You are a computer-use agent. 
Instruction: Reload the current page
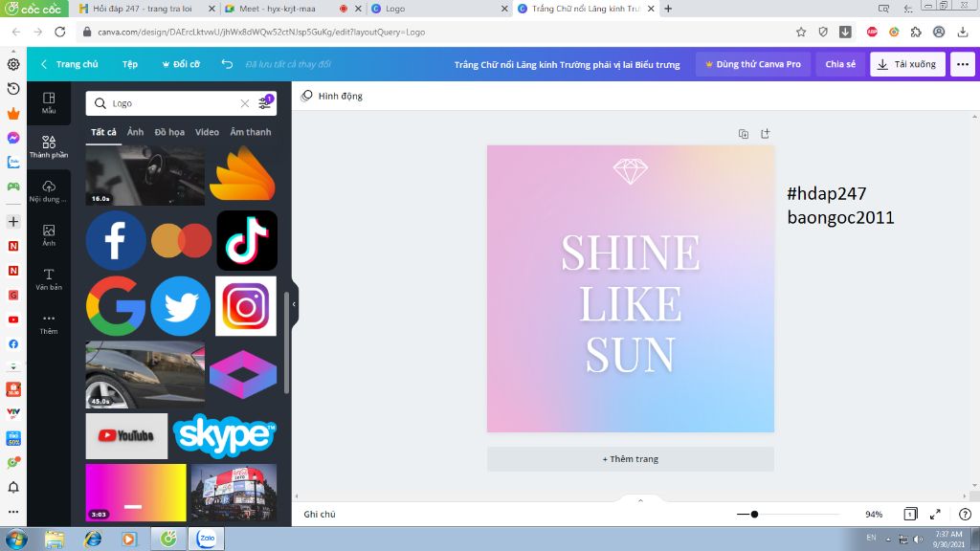pos(60,32)
